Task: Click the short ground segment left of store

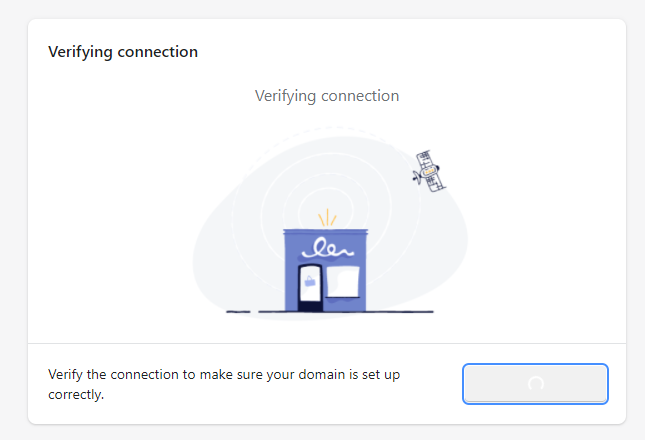Action: click(238, 312)
